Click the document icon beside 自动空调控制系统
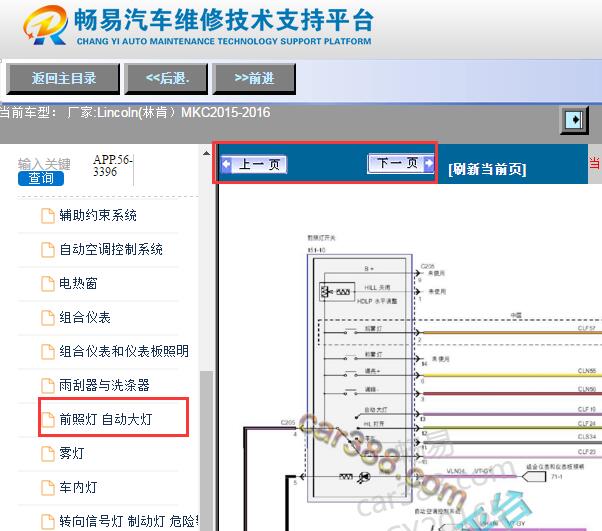 click(48, 250)
